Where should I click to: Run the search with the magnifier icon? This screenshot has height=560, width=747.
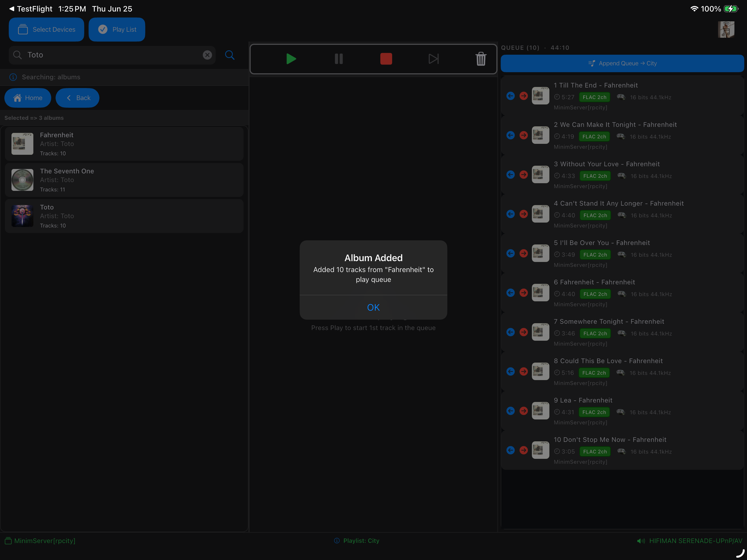tap(230, 55)
